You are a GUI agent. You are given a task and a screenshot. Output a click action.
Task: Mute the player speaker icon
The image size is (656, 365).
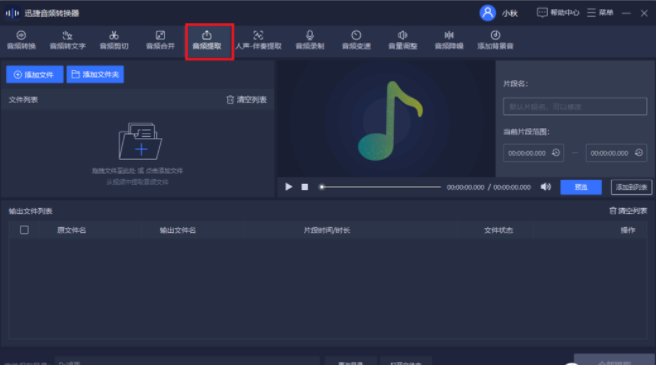pyautogui.click(x=546, y=187)
